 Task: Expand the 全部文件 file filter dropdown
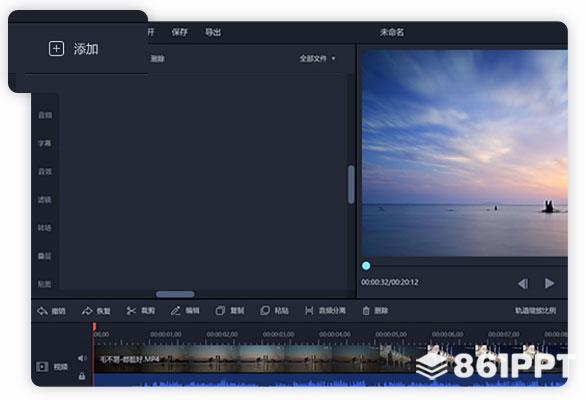coord(317,59)
